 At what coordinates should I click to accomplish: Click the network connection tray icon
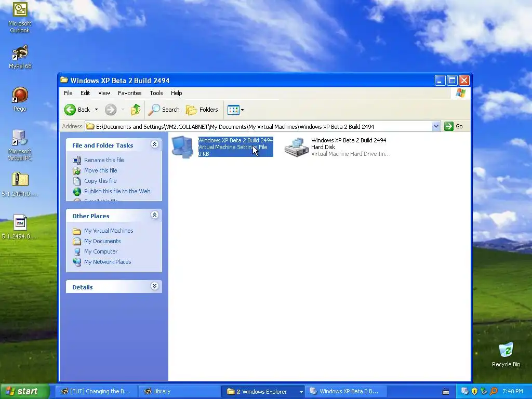point(484,391)
